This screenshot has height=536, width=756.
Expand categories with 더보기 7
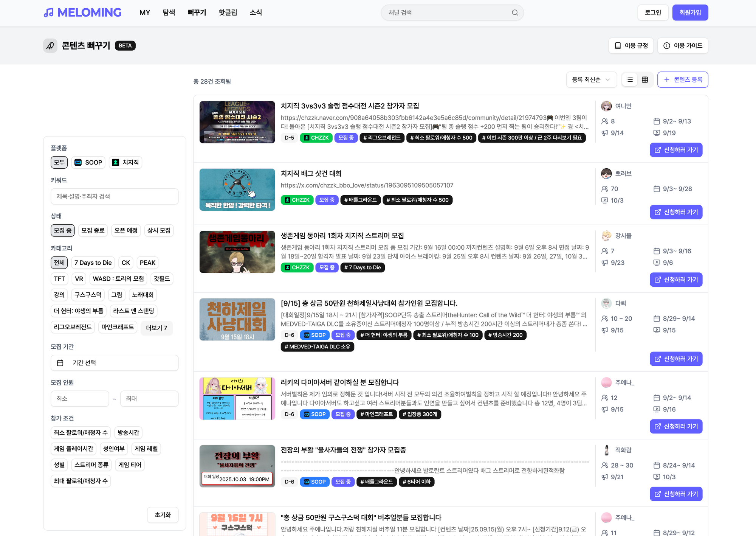[x=156, y=328]
